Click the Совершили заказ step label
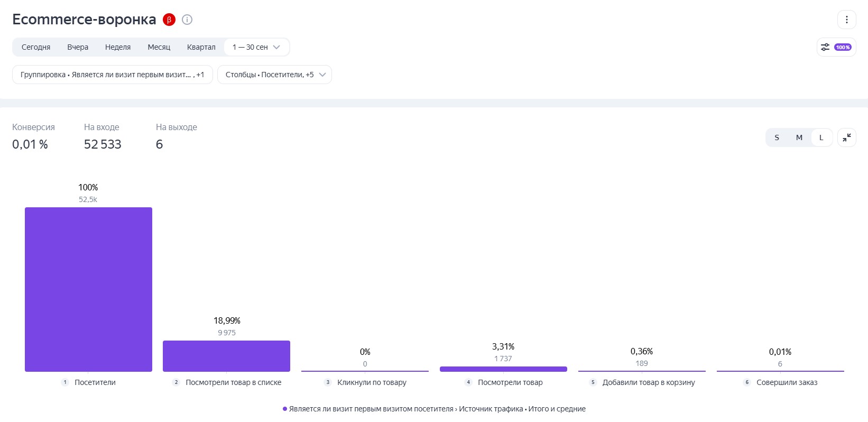 (787, 382)
